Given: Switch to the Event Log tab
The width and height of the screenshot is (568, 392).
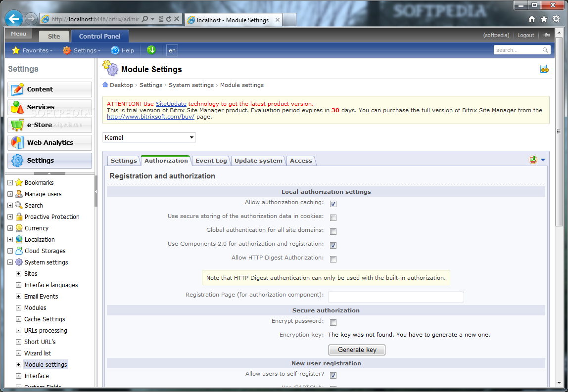Looking at the screenshot, I should click(x=211, y=161).
